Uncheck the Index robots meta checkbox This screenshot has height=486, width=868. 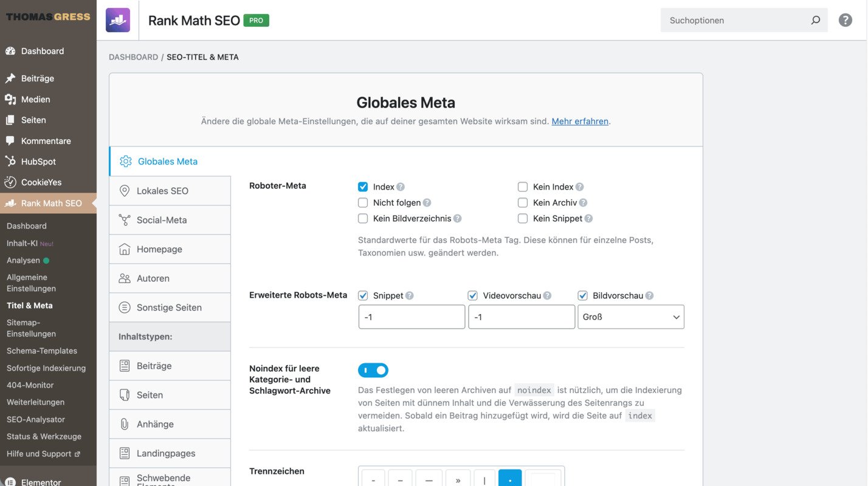tap(363, 187)
